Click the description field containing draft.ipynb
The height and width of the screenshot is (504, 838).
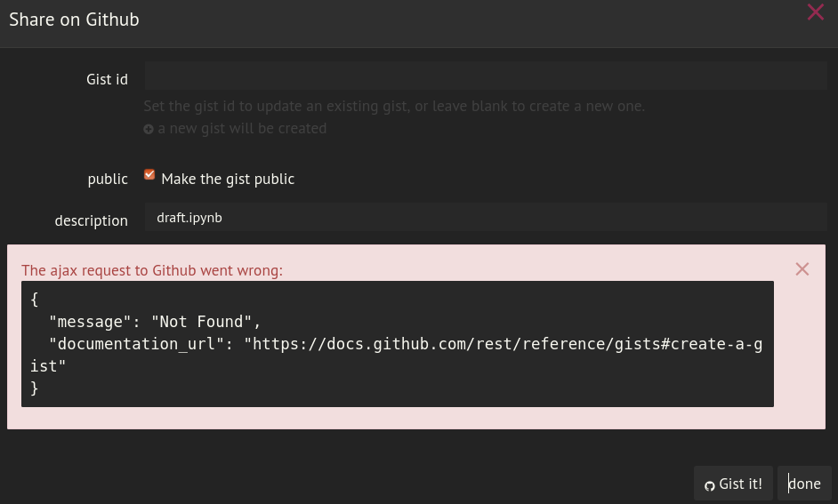click(486, 217)
